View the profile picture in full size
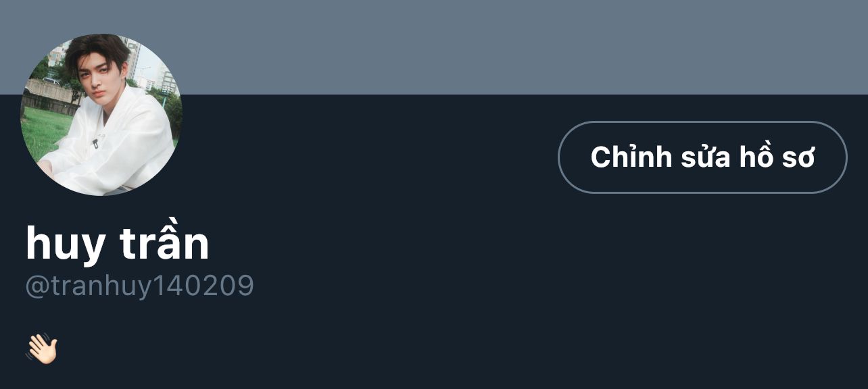Viewport: 868px width, 389px height. (101, 115)
